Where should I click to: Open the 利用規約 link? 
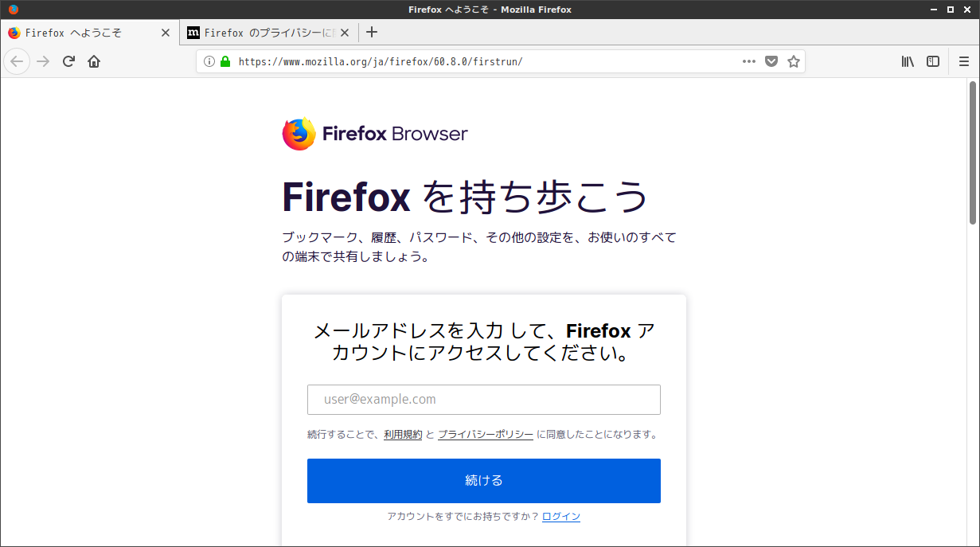403,435
